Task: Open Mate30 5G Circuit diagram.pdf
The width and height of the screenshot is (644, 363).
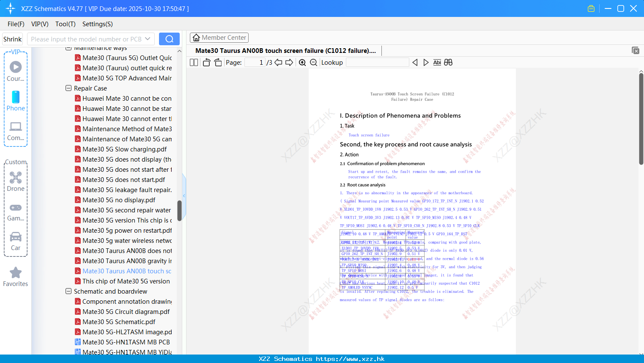Action: click(122, 311)
